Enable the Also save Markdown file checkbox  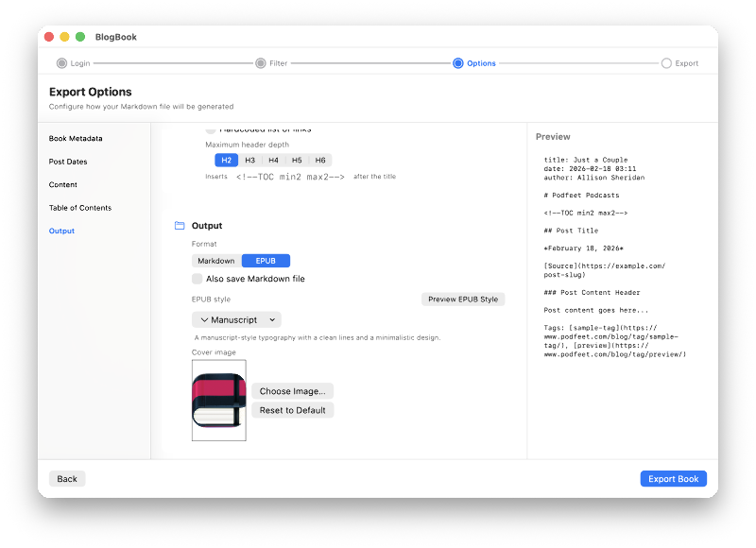pos(198,279)
